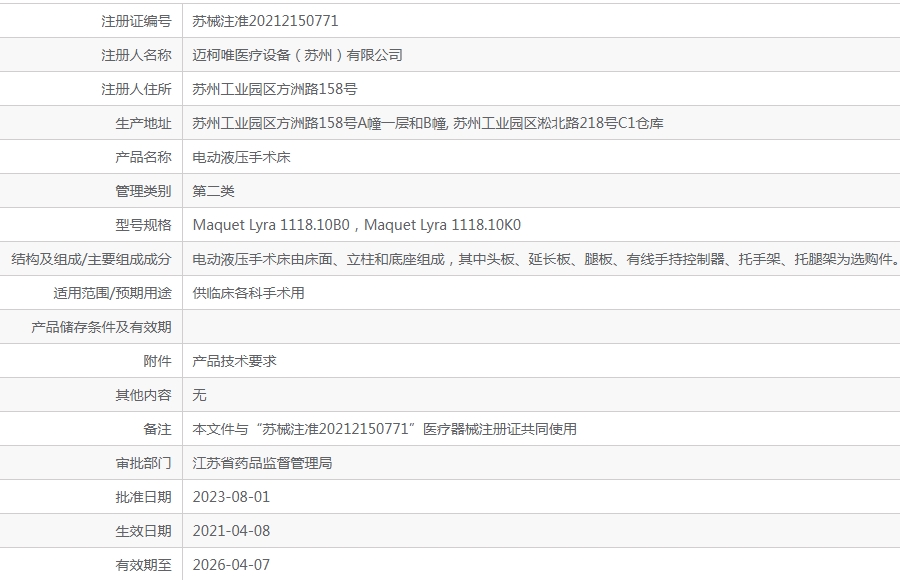Select the 管理类别 label

pos(143,191)
